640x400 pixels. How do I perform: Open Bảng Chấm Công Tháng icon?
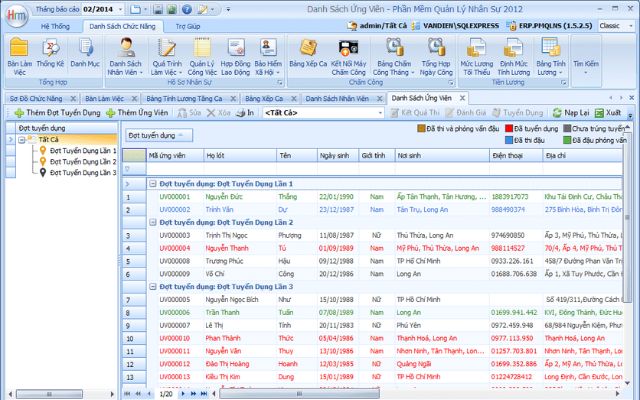click(394, 56)
